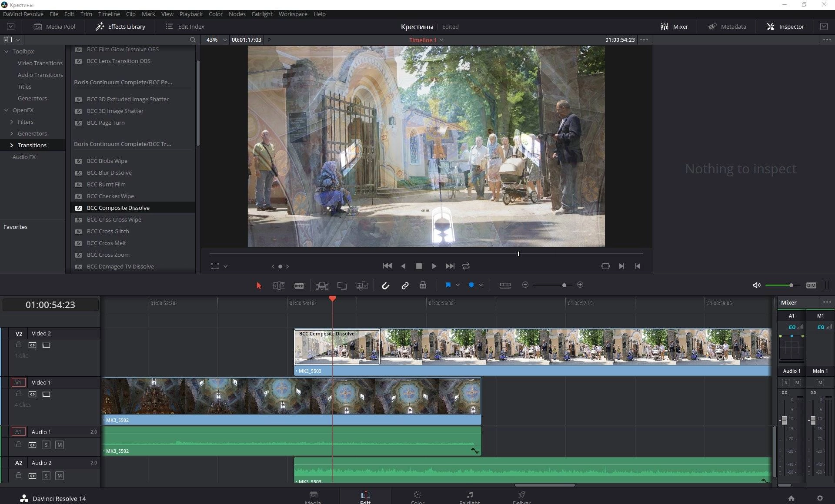
Task: Open the Metadata panel
Action: [727, 27]
